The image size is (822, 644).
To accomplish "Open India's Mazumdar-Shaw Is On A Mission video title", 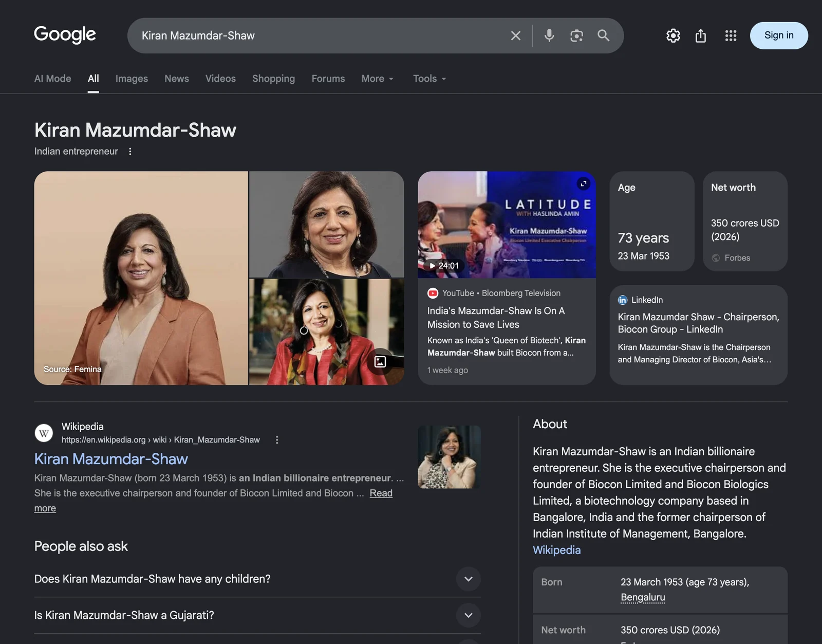I will click(496, 318).
